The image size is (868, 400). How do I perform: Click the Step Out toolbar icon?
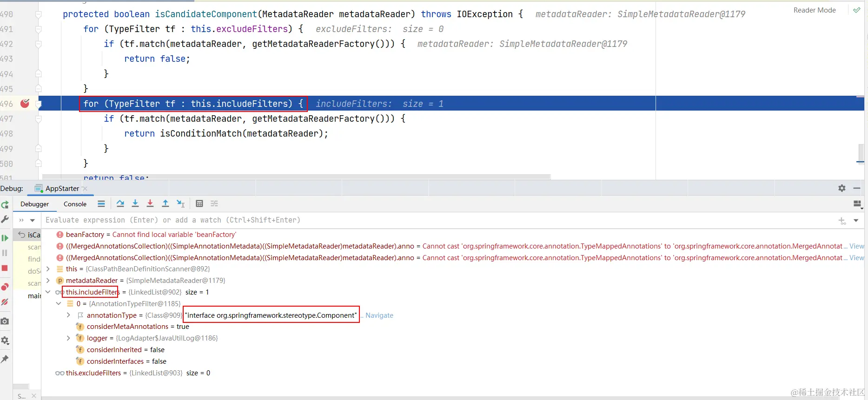pos(165,203)
